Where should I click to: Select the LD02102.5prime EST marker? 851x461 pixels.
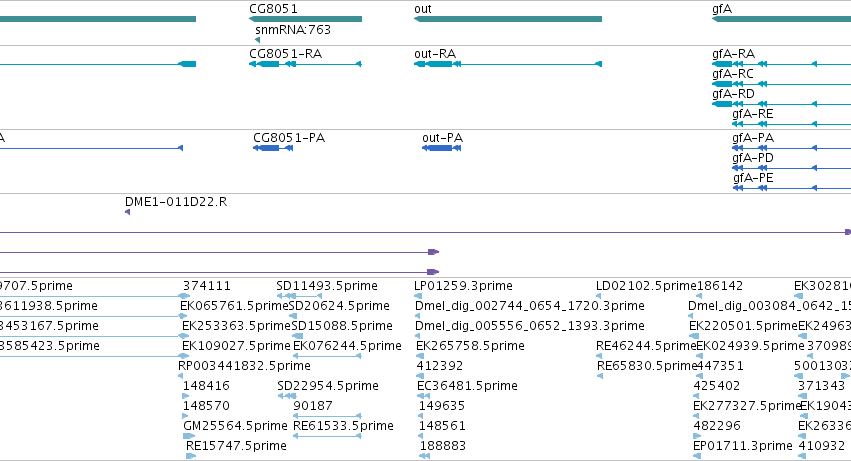(599, 296)
